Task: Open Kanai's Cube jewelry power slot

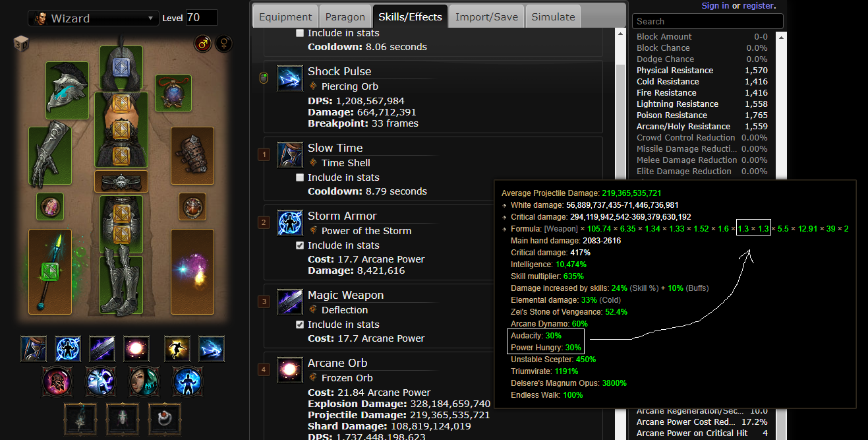Action: tap(165, 420)
